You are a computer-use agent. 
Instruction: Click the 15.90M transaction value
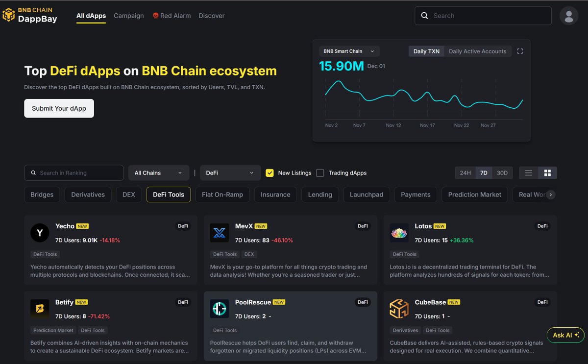tap(342, 66)
